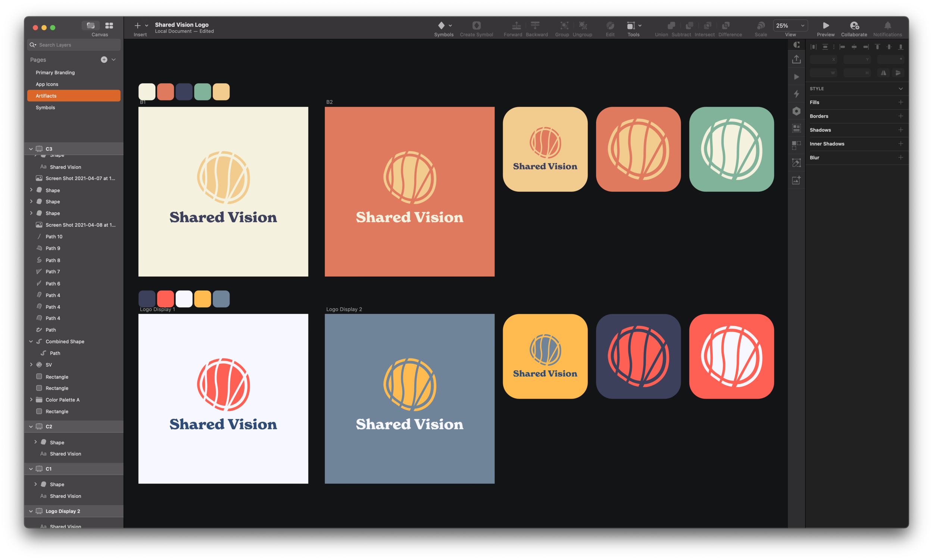Select the Artifacts page

[74, 96]
